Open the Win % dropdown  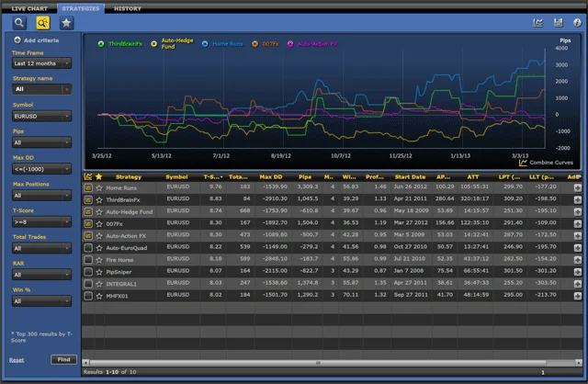point(41,301)
